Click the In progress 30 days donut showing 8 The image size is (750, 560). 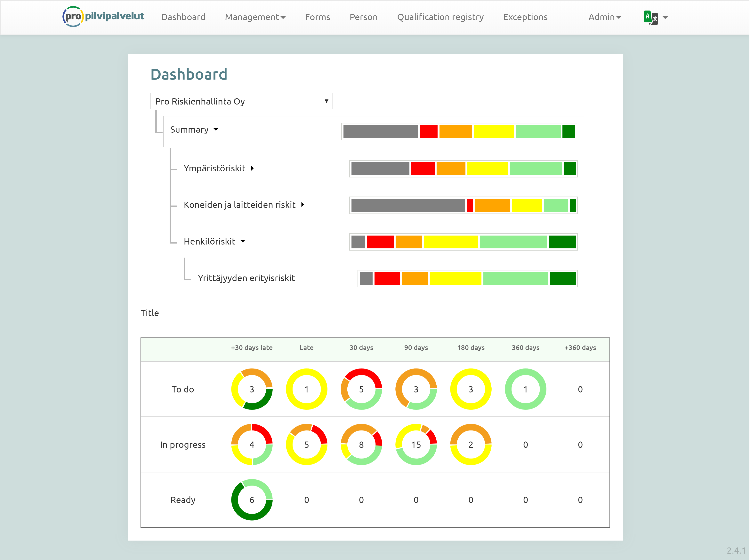361,445
